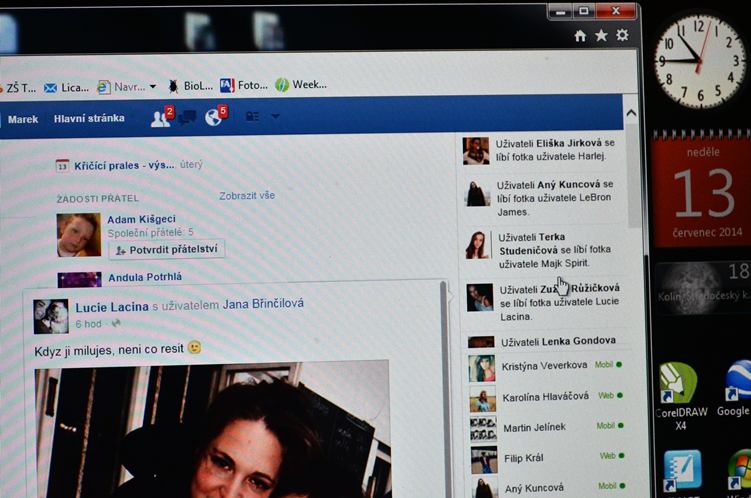The height and width of the screenshot is (498, 751).
Task: Open Adam Kišgeci profile photo
Action: (79, 235)
